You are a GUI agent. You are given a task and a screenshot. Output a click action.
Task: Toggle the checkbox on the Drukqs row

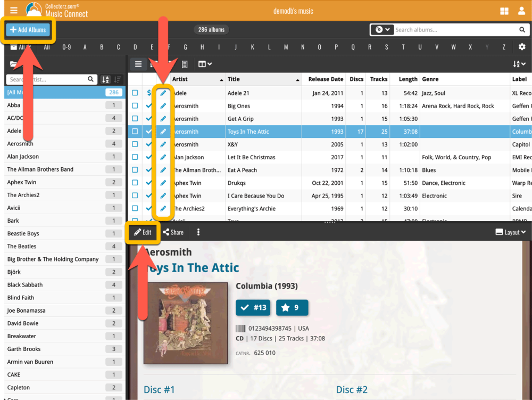tap(135, 183)
